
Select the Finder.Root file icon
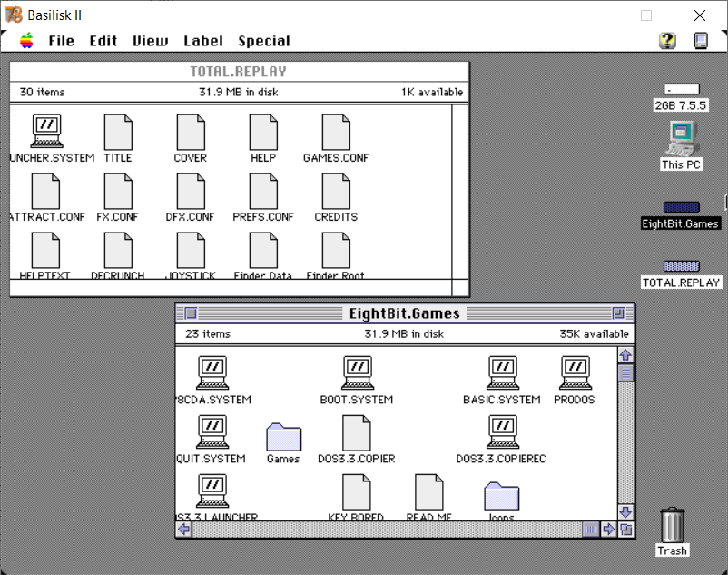336,250
